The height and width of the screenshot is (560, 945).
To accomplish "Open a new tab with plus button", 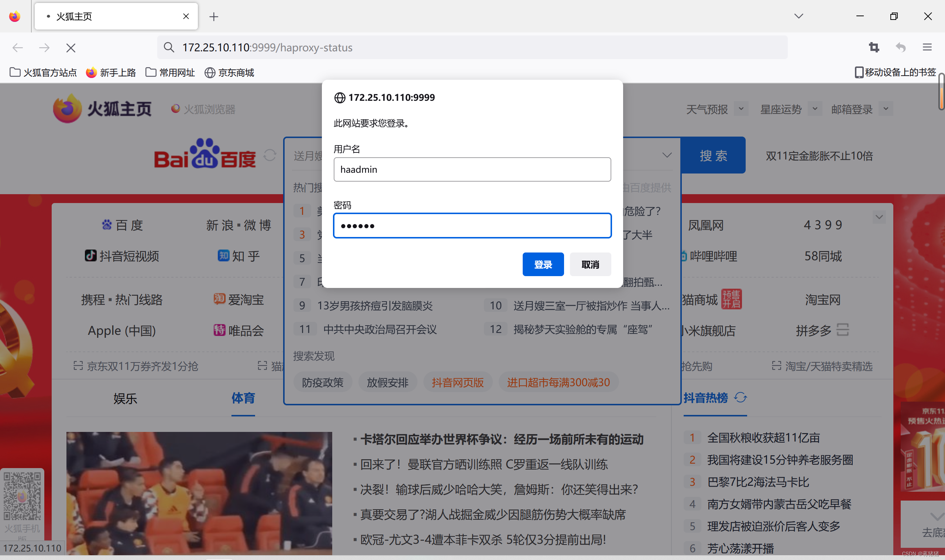I will [213, 17].
